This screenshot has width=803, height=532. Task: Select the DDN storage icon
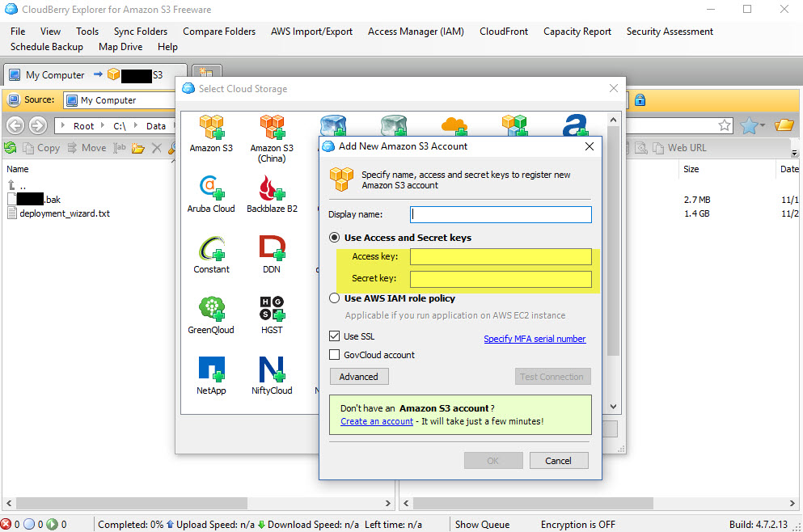[x=272, y=248]
